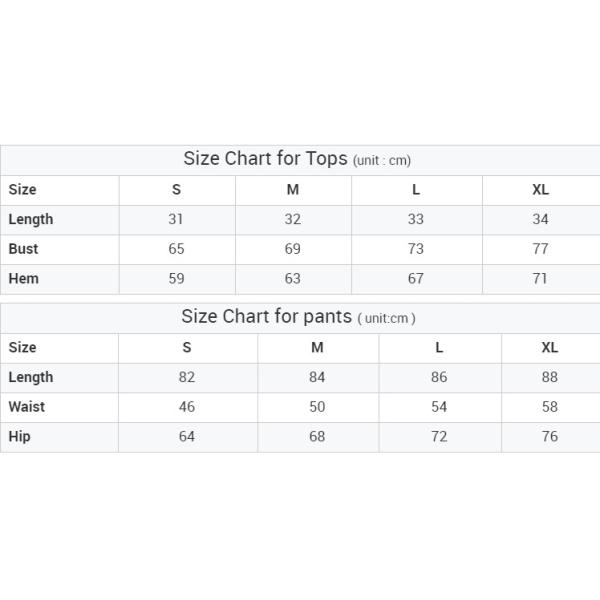Click the Hip row label
The image size is (600, 600).
20,436
